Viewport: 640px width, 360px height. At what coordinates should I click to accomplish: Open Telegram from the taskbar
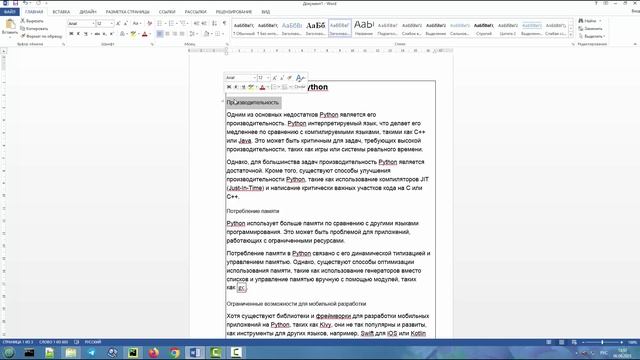point(91,353)
